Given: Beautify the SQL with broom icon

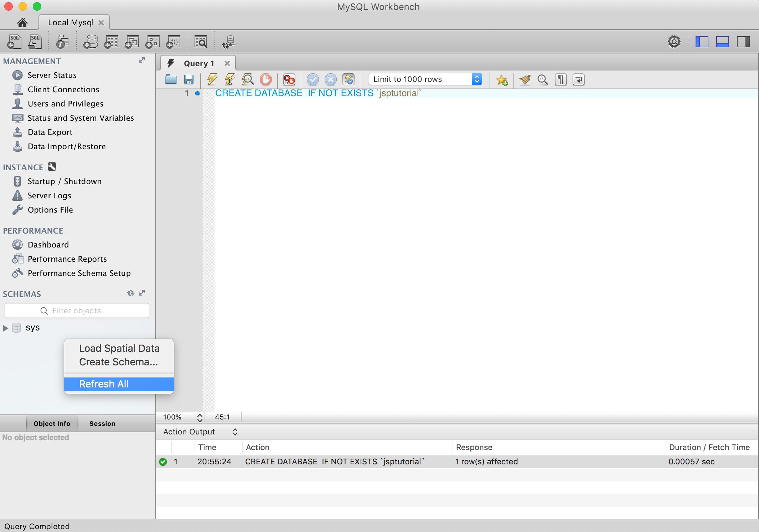Looking at the screenshot, I should [525, 79].
